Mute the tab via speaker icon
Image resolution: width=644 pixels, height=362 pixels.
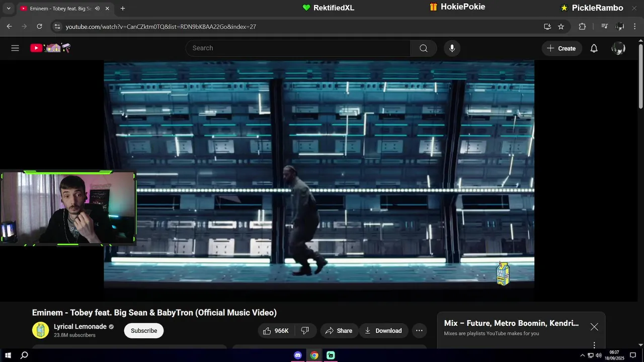click(x=97, y=9)
